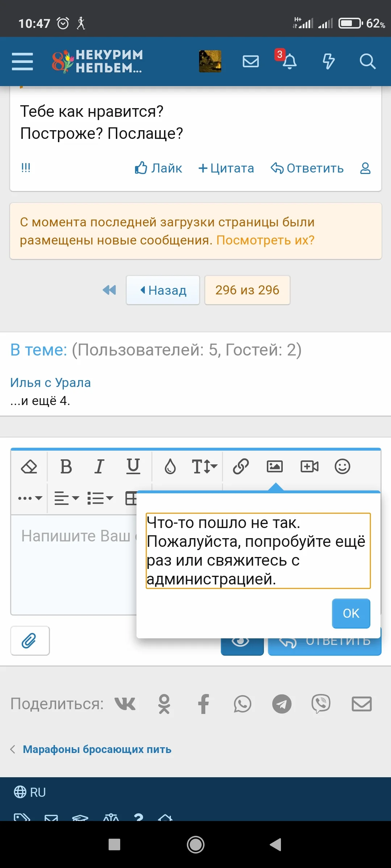This screenshot has height=868, width=391.
Task: Click the Посмотреть их? link
Action: point(265,240)
